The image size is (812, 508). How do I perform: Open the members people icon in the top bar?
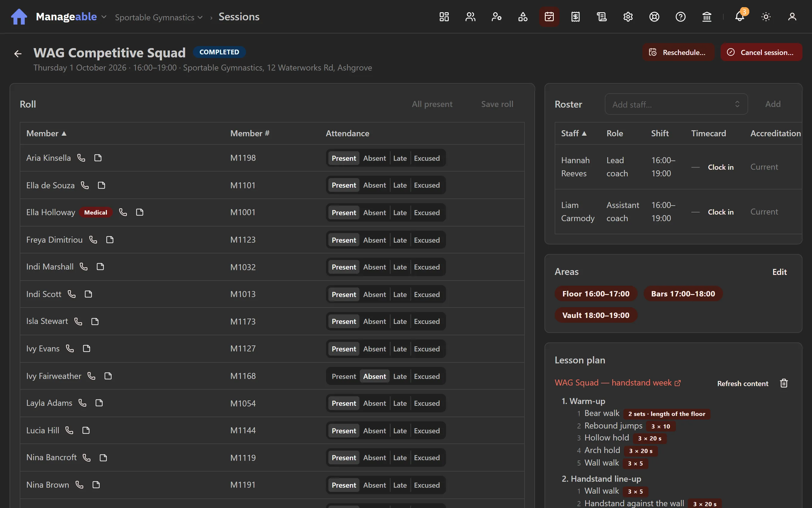(470, 17)
